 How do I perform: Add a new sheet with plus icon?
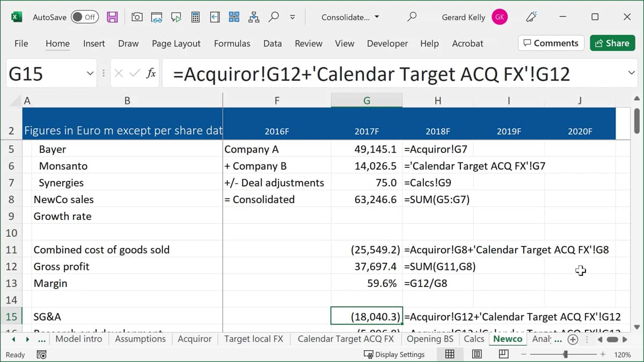[x=573, y=339]
